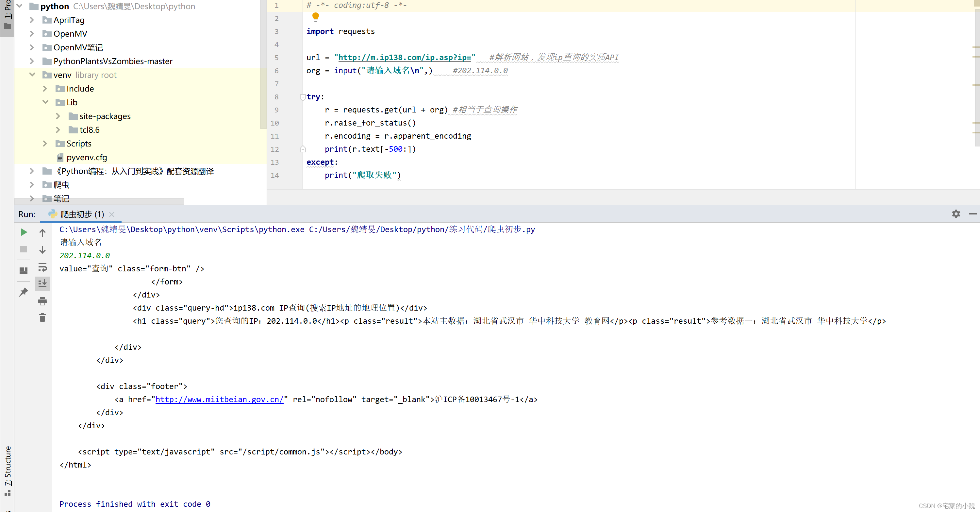Expand PythonPlantsVsZombies-master folder
This screenshot has height=512, width=980.
[32, 61]
